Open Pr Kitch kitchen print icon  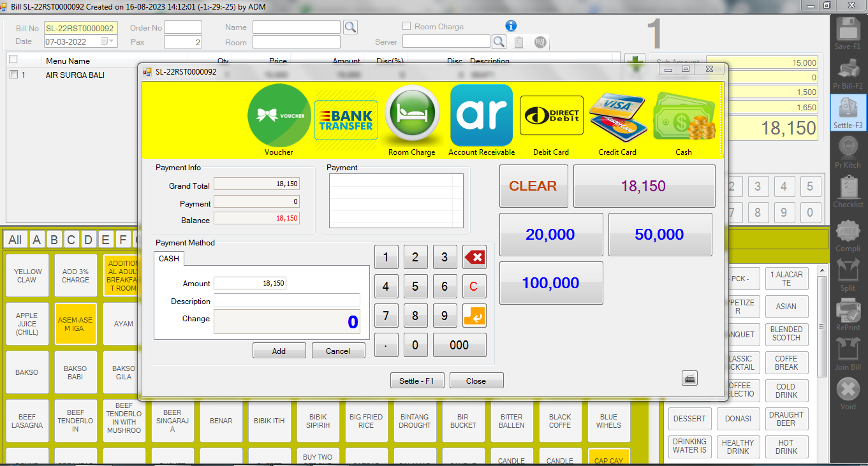(x=848, y=149)
